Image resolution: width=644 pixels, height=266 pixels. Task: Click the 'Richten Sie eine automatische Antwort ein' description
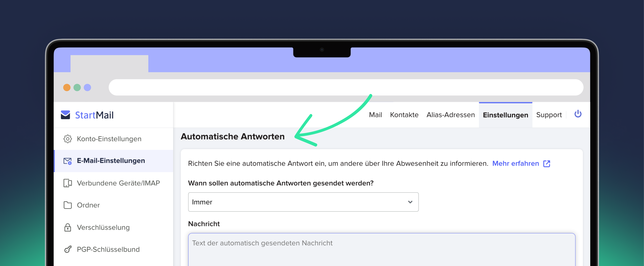tap(338, 164)
